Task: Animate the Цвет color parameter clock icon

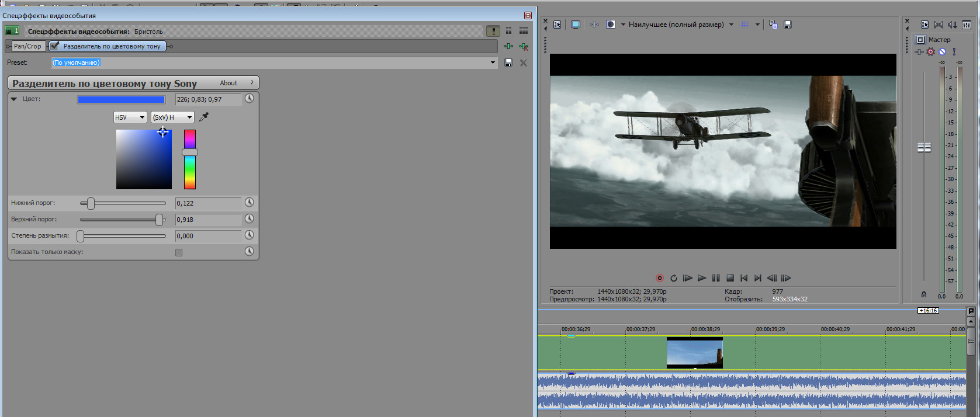Action: coord(250,99)
